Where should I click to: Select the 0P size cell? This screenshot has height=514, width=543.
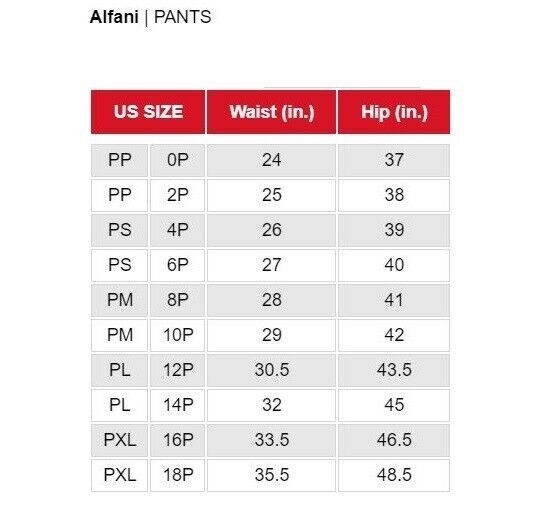pyautogui.click(x=178, y=160)
